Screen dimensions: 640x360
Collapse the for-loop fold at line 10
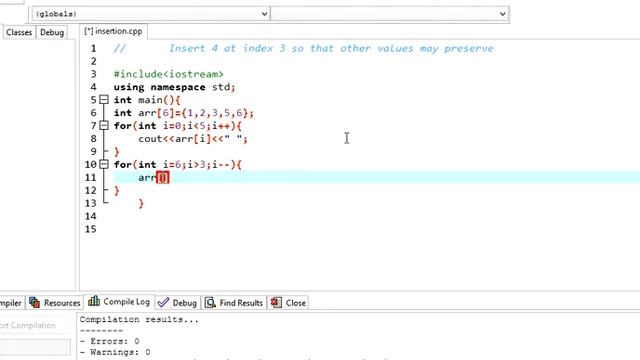click(x=104, y=164)
